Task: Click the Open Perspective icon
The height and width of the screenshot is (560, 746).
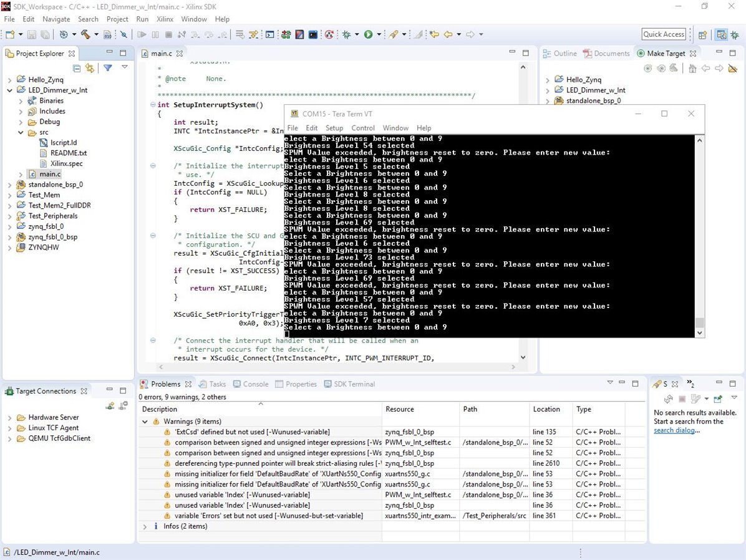Action: click(702, 35)
